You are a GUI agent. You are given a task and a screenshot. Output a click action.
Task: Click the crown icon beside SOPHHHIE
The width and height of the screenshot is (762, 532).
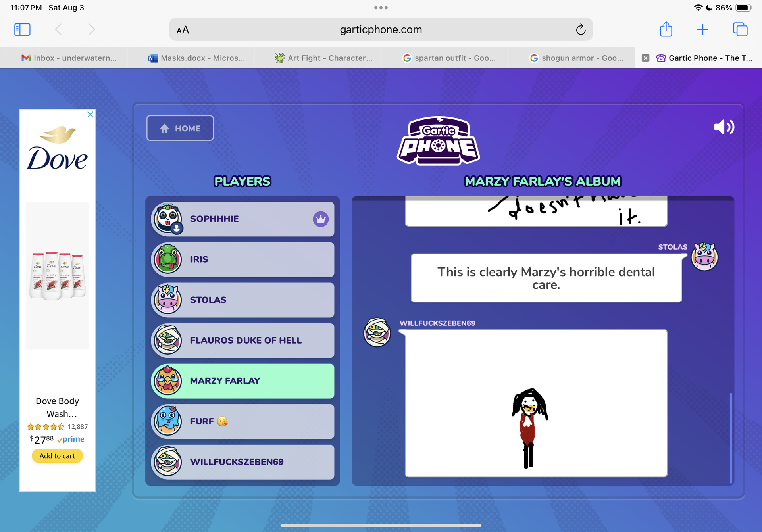(321, 219)
